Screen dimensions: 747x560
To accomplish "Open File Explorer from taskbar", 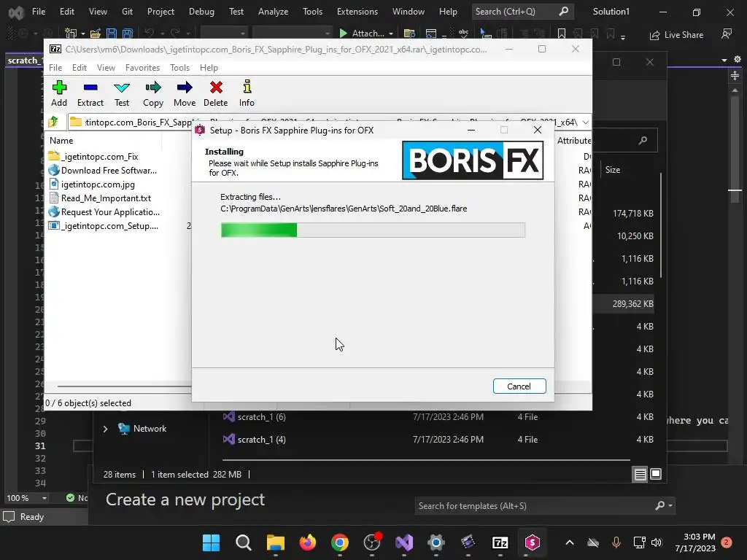I will click(275, 542).
